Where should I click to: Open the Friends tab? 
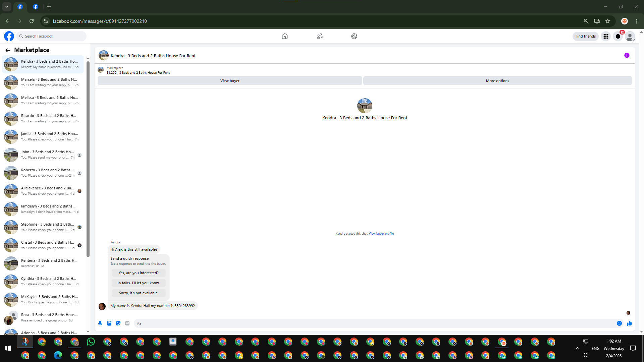320,36
